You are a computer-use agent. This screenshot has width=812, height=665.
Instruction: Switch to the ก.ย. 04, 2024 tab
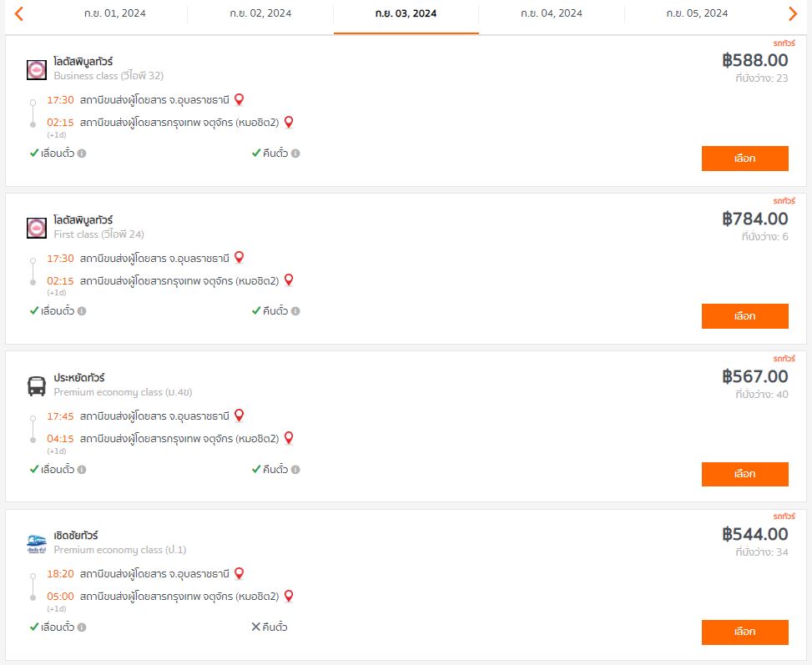pyautogui.click(x=552, y=13)
